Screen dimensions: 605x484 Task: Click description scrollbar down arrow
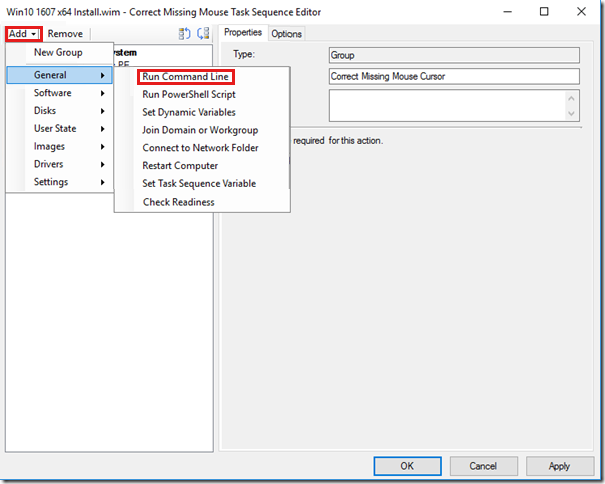(571, 113)
